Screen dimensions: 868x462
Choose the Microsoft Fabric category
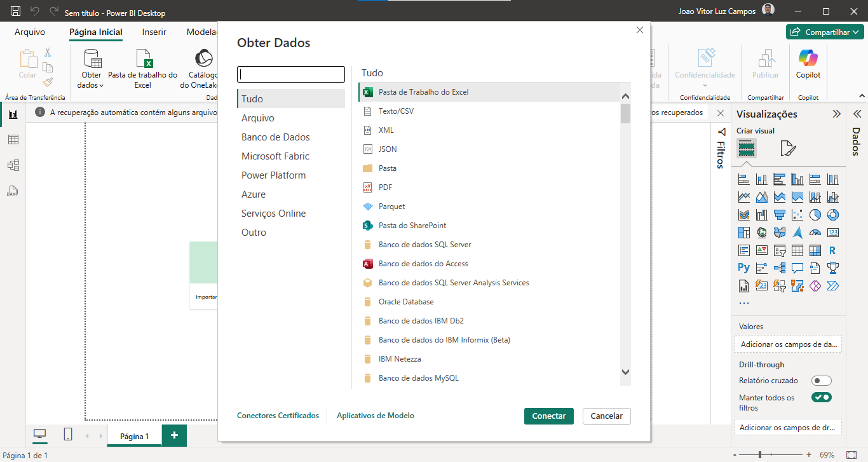[x=291, y=156]
